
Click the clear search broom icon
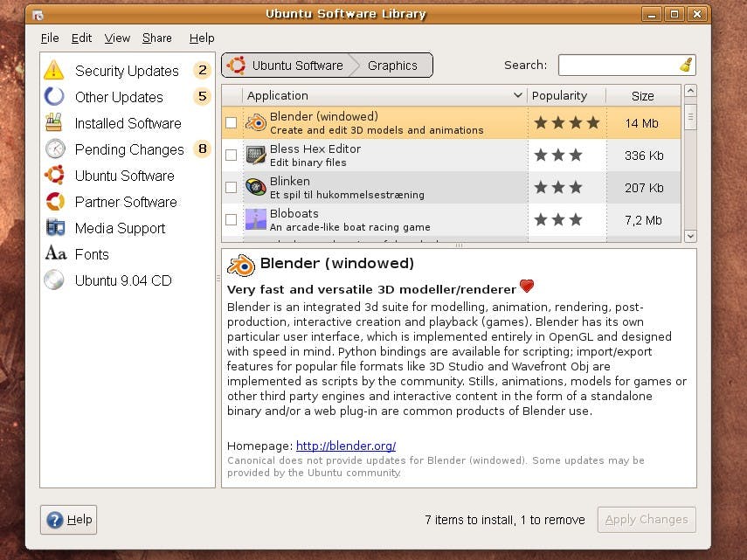click(x=686, y=65)
